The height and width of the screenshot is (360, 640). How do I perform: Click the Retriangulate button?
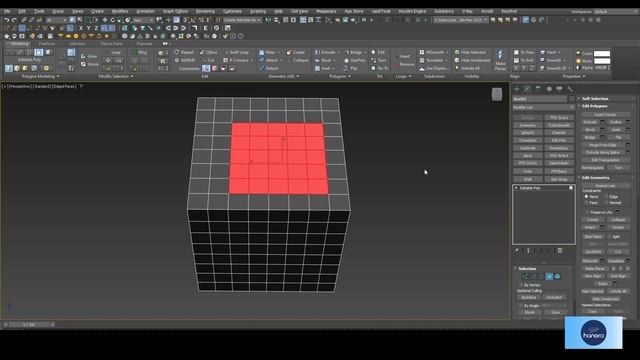593,168
